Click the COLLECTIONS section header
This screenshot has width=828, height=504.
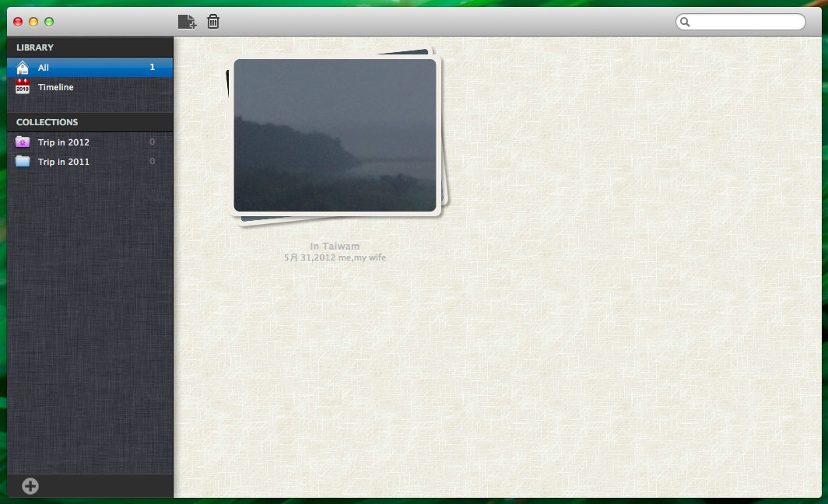(x=47, y=122)
